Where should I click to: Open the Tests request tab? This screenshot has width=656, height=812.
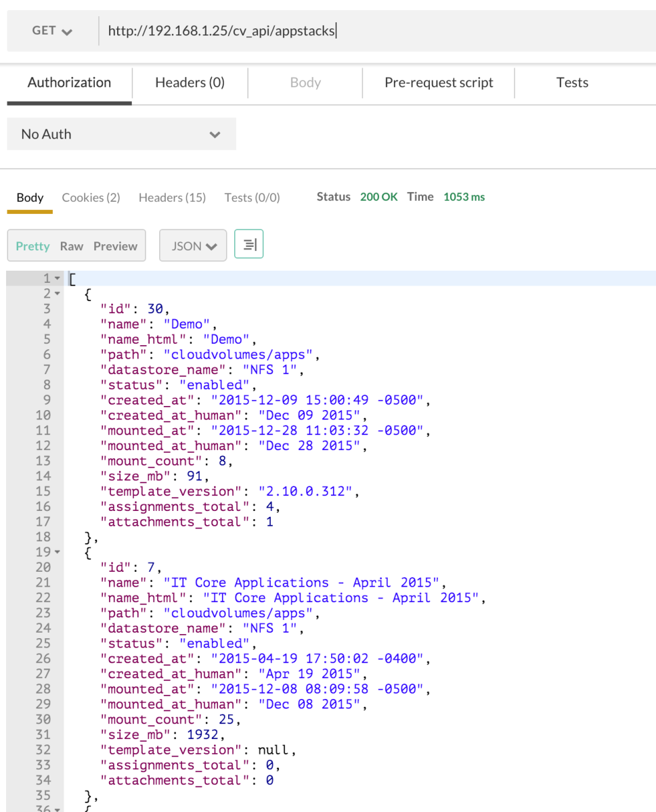tap(572, 83)
